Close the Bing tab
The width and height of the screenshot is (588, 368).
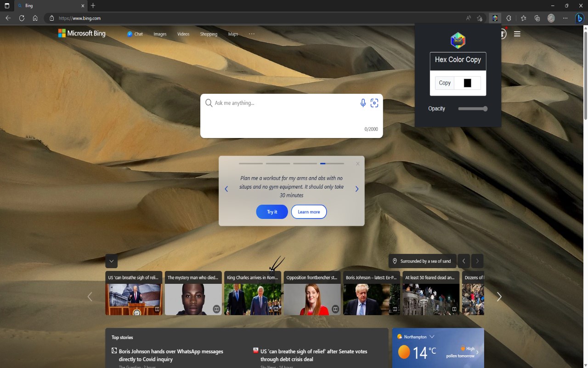click(83, 6)
